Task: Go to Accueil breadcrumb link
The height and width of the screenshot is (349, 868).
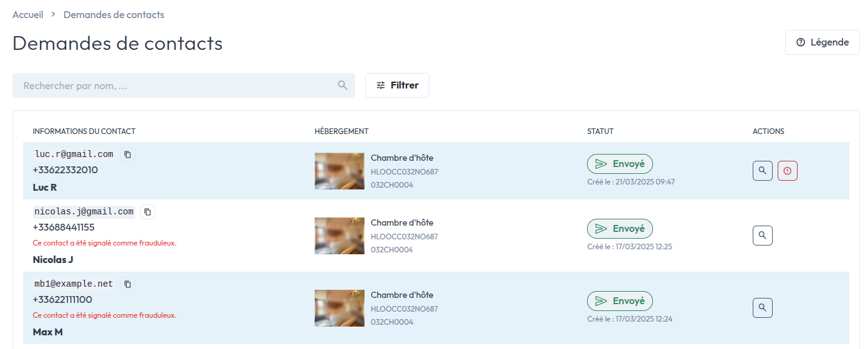Action: tap(28, 14)
